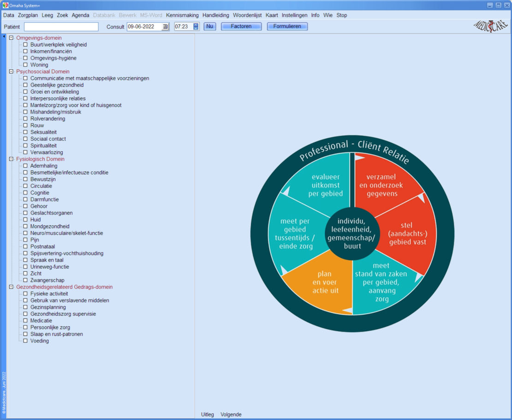Open the Instellingen menu

[x=295, y=15]
